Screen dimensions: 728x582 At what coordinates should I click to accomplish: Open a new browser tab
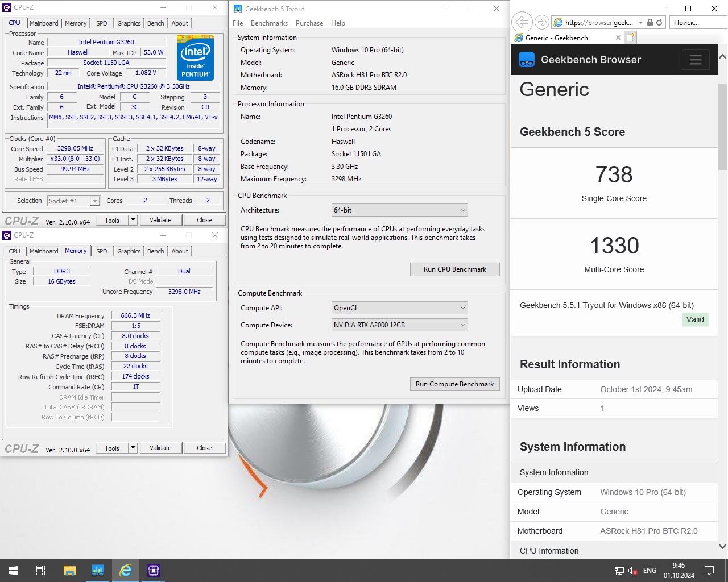[x=630, y=38]
